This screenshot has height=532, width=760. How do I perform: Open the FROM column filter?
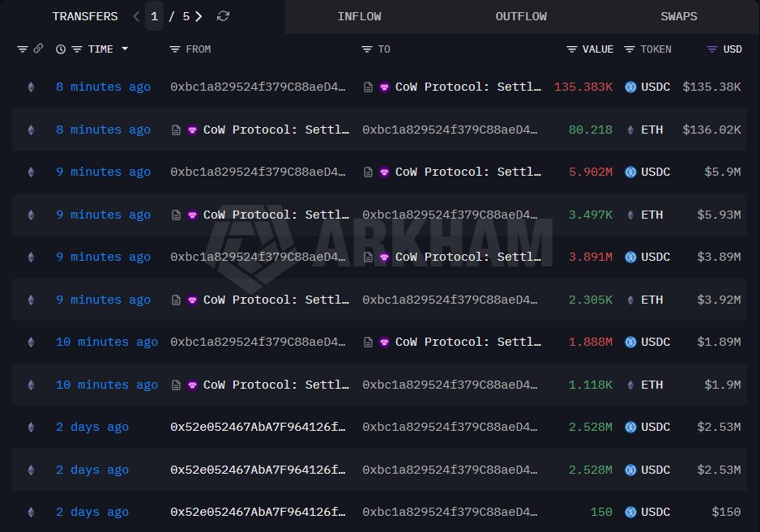point(175,49)
